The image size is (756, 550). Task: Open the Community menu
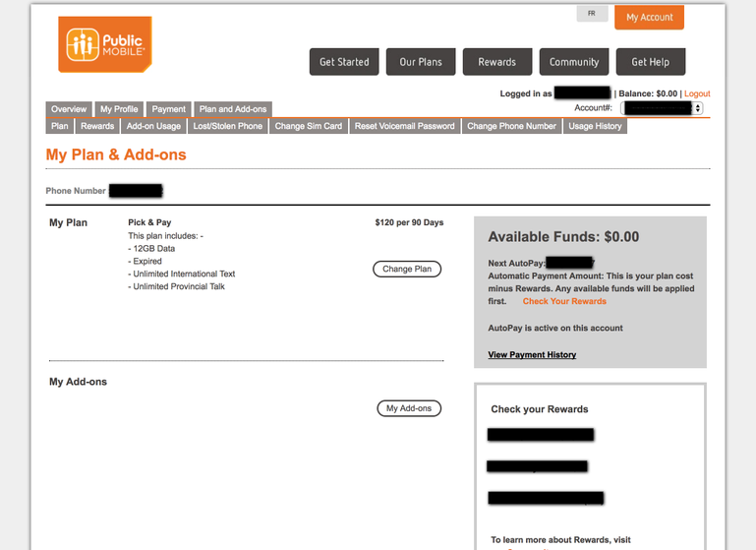point(574,62)
